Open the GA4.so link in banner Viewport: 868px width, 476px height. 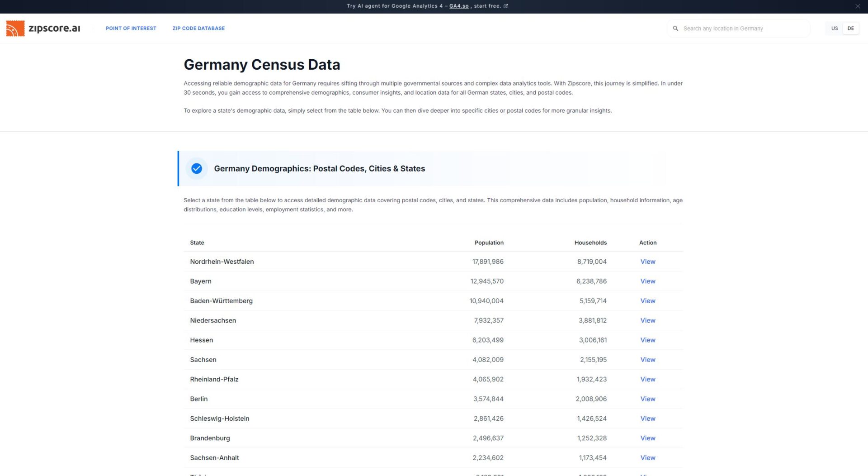(x=458, y=6)
